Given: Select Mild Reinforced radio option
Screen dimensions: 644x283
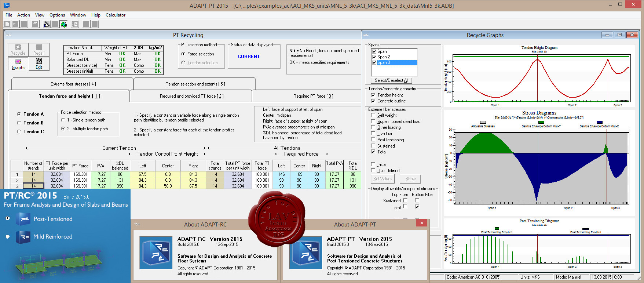Looking at the screenshot, I should coord(7,237).
